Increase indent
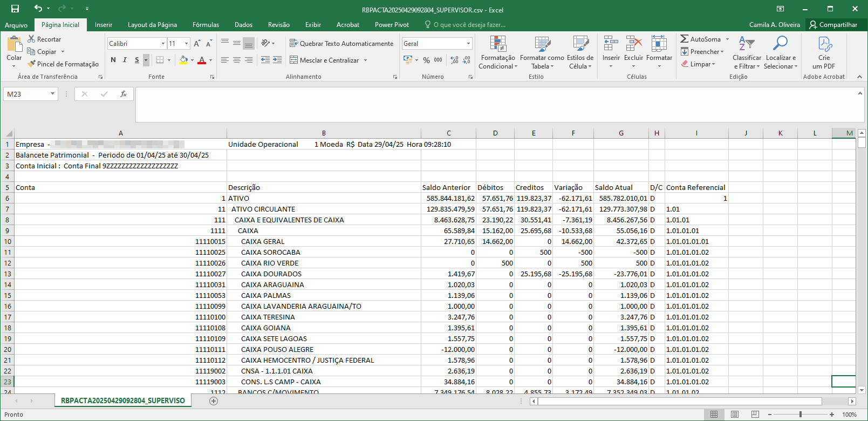Screen dimensions: 868x421 tap(277, 60)
